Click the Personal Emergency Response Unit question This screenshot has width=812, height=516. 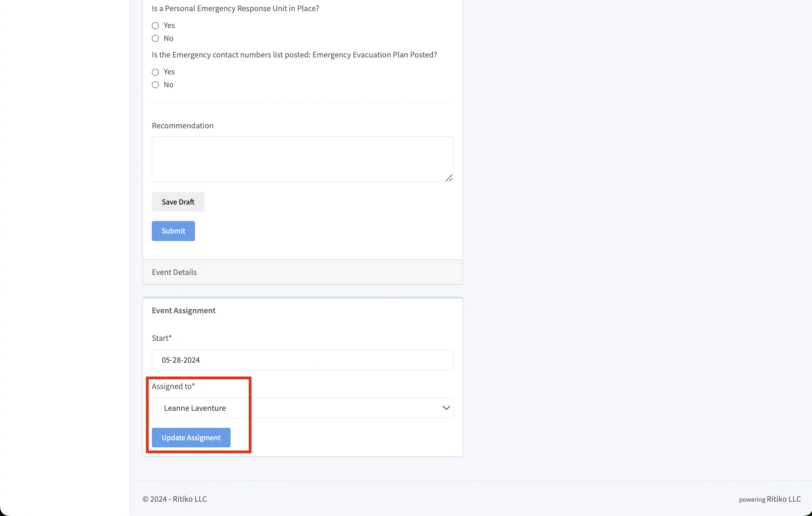tap(235, 8)
